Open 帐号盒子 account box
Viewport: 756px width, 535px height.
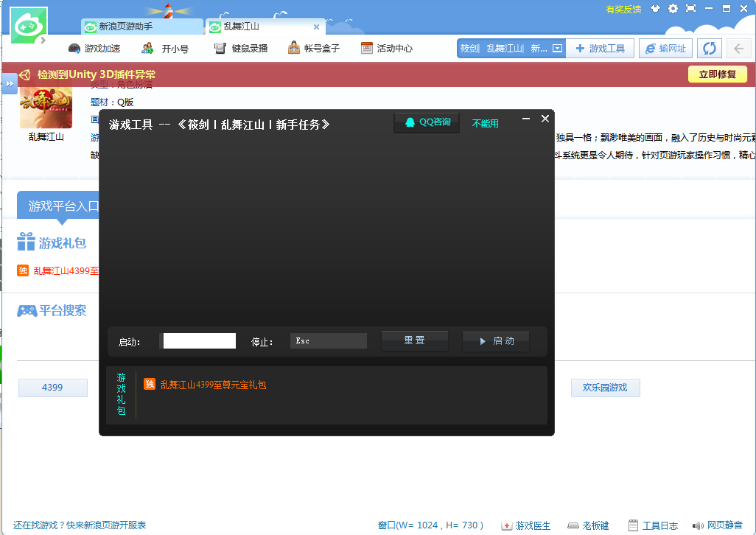314,48
